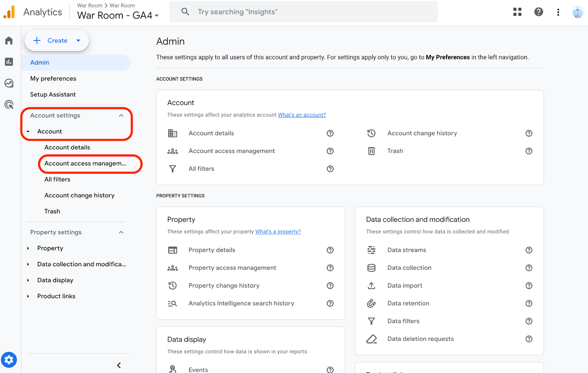Click help icon beside Account change history
Screen dimensions: 588x373
528,133
